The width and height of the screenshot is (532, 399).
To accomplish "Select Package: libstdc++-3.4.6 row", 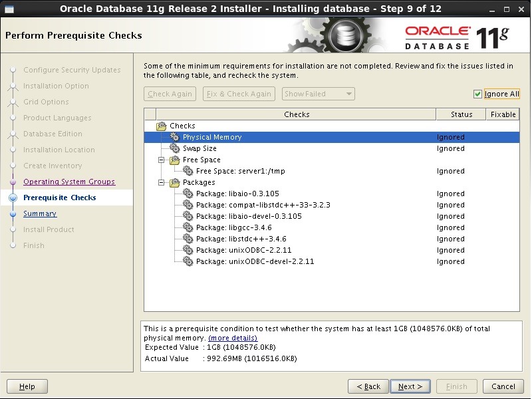I will click(x=331, y=239).
